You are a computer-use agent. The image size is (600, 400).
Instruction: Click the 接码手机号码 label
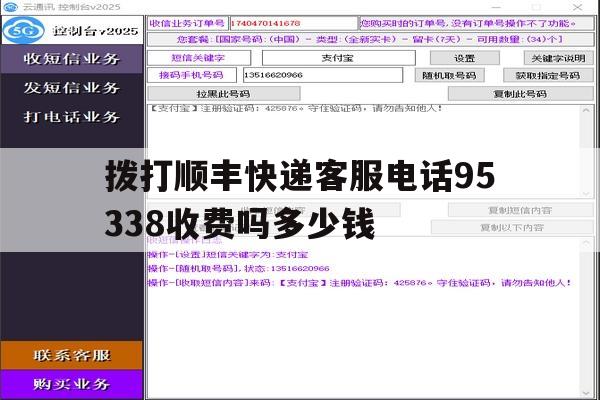[191, 75]
